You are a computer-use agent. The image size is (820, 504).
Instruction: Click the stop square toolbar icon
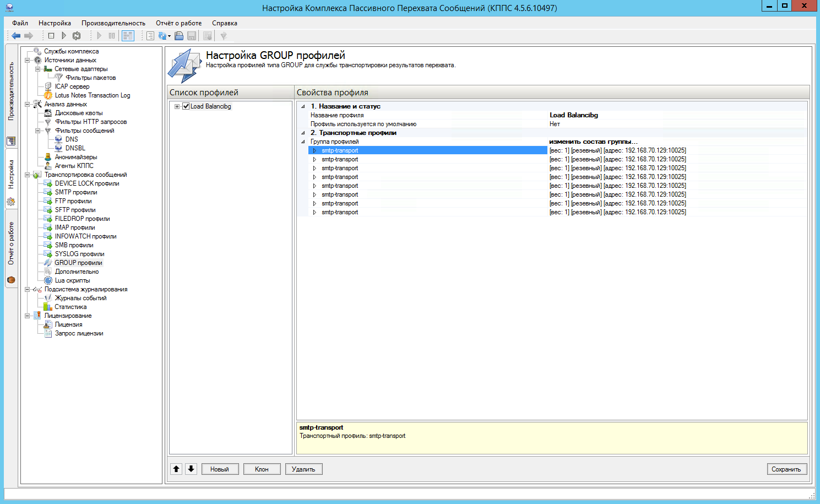point(51,36)
